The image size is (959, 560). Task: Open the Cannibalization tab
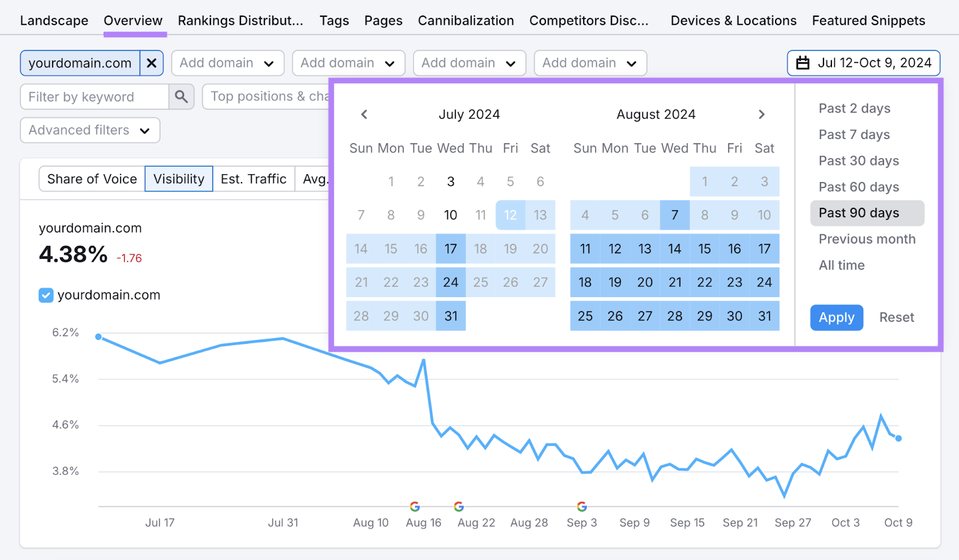pyautogui.click(x=466, y=20)
